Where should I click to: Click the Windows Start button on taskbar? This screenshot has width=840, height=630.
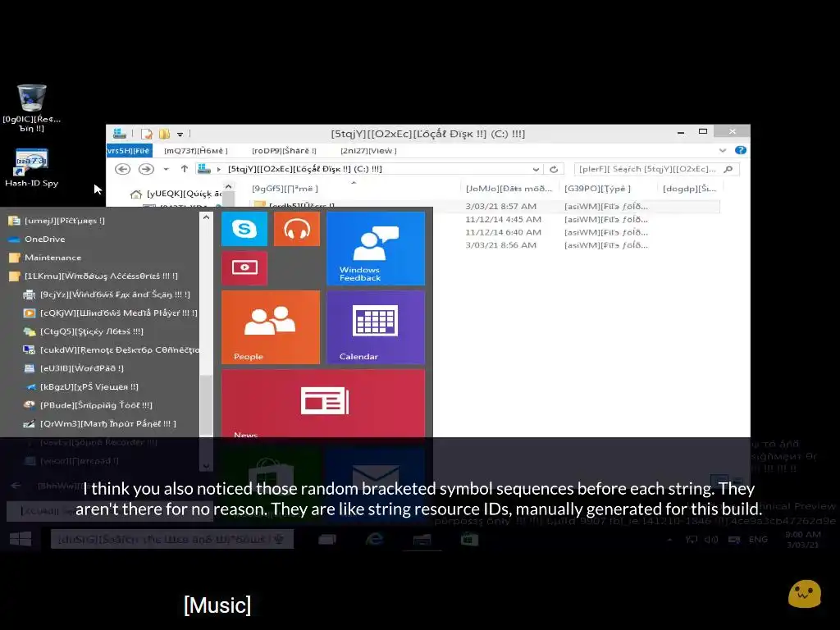coord(21,540)
